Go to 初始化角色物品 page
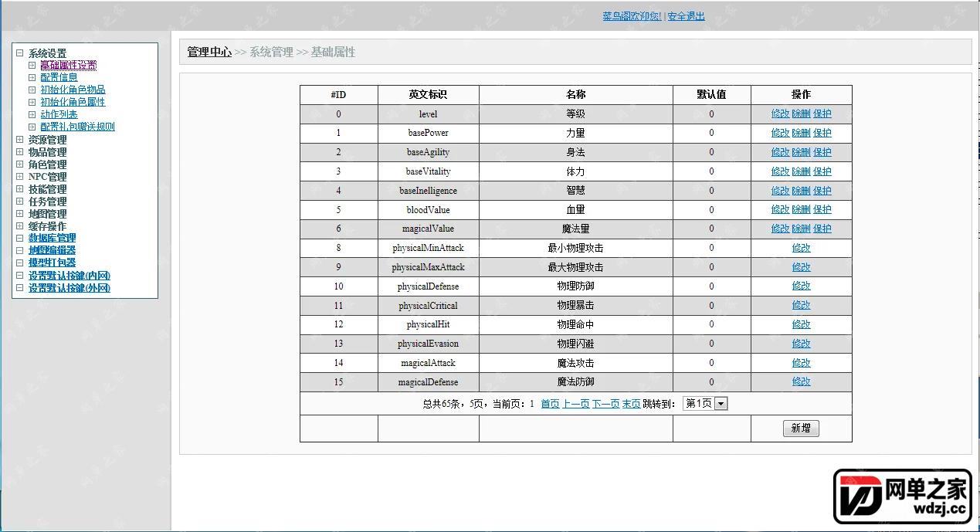Viewport: 980px width, 532px height. 73,90
